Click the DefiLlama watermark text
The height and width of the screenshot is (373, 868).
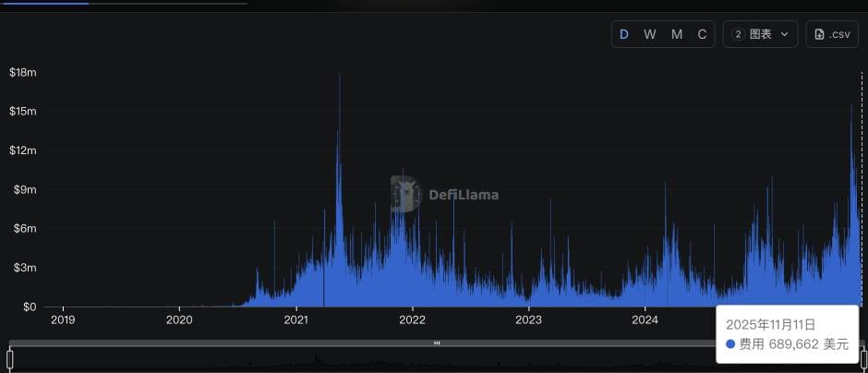pos(464,195)
